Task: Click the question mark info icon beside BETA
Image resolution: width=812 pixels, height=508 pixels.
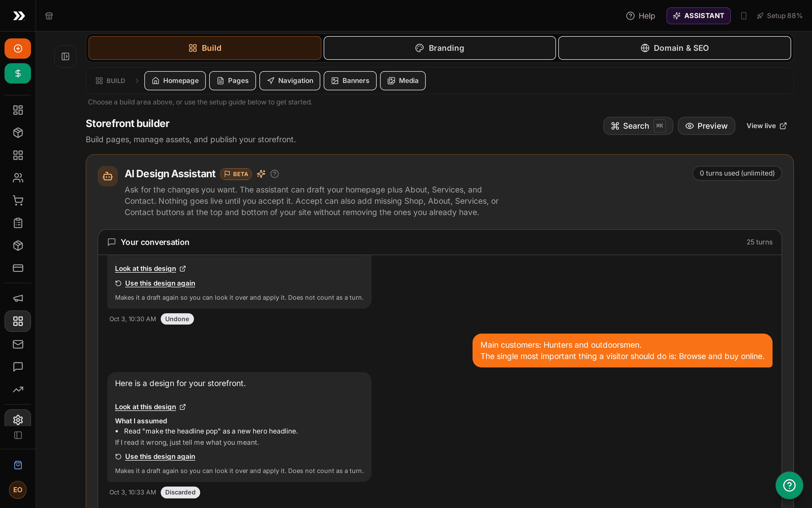Action: pyautogui.click(x=274, y=174)
